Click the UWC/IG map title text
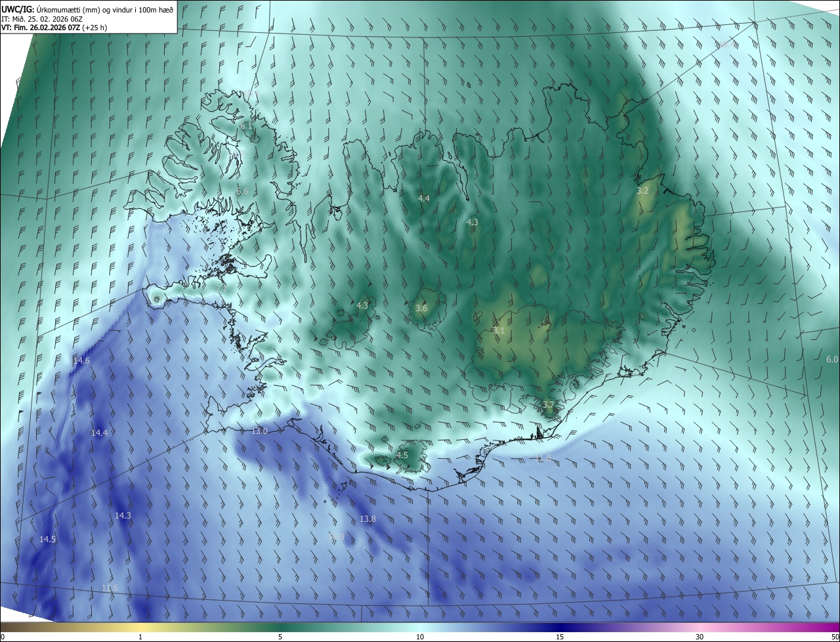This screenshot has width=840, height=642. point(88,9)
